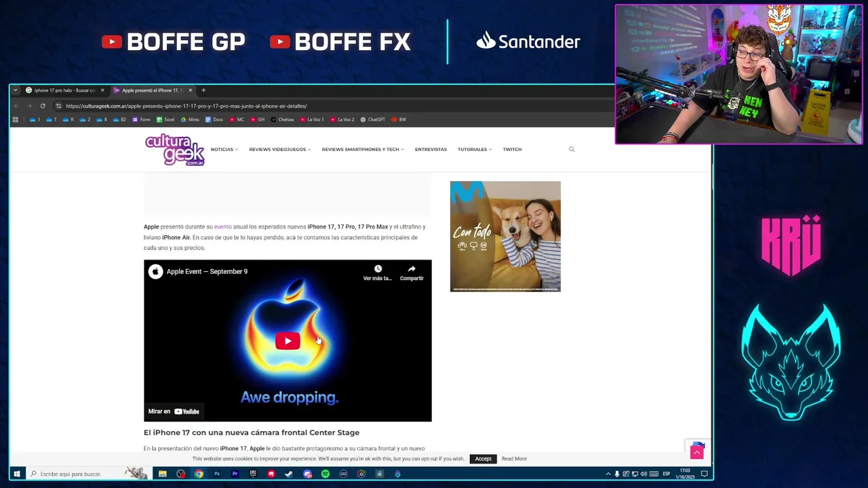Viewport: 868px width, 488px height.
Task: Click Mirar en YouTube logo link
Action: [x=174, y=411]
